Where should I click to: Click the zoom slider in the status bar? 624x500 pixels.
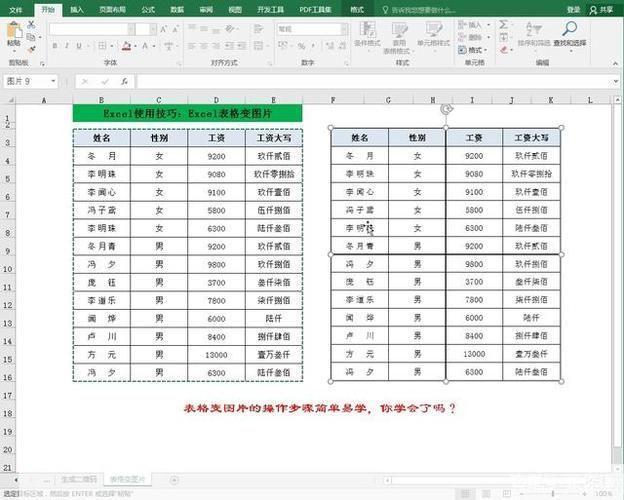coord(553,494)
